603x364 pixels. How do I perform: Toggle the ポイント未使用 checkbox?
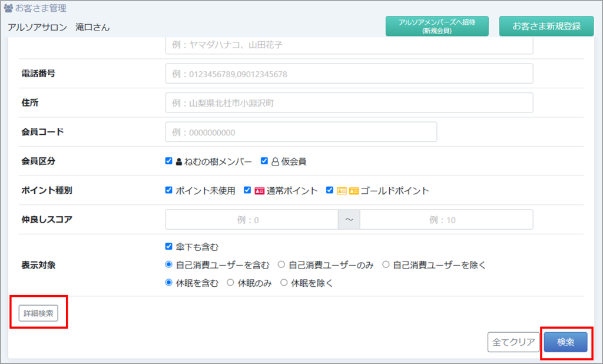[170, 191]
